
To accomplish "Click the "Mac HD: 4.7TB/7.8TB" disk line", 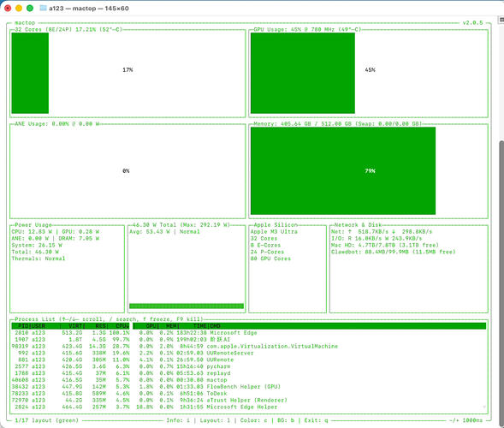I will point(385,246).
